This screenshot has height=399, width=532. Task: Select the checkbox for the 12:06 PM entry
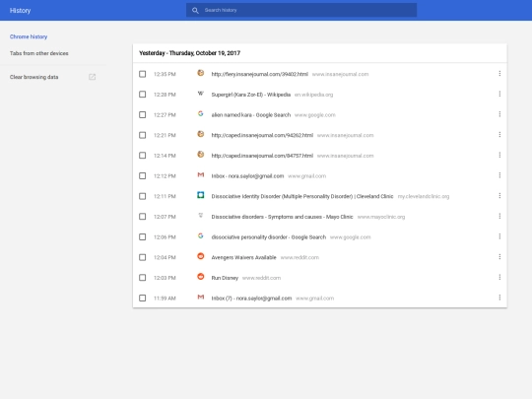coord(143,236)
